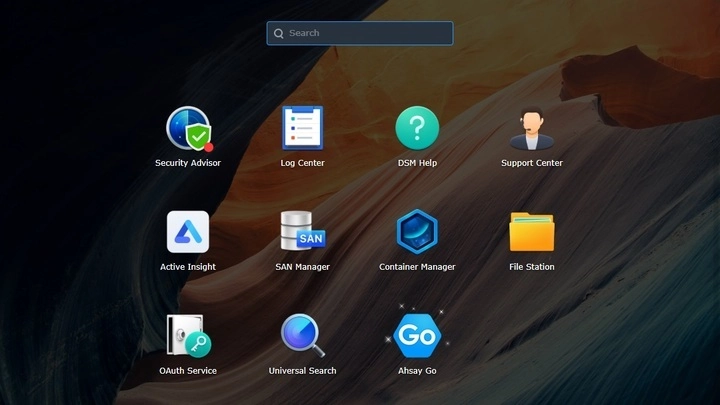Image resolution: width=720 pixels, height=405 pixels.
Task: Open the Support Center icon
Action: tap(532, 129)
